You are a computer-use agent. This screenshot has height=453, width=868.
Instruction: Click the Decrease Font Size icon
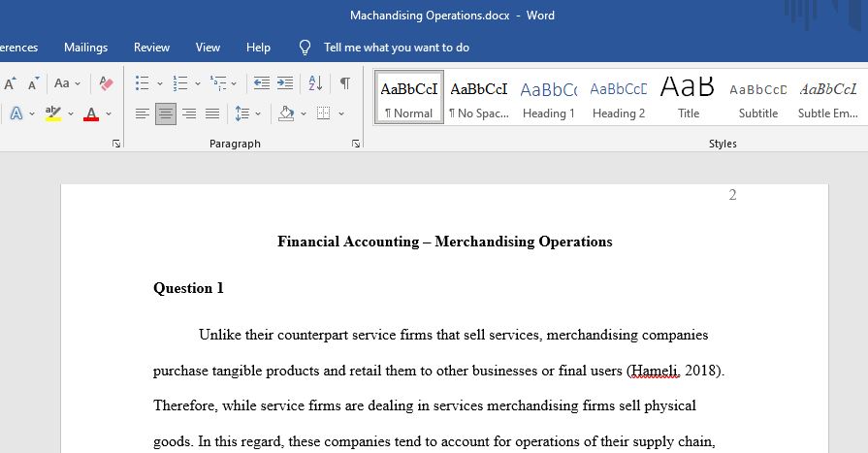[34, 83]
